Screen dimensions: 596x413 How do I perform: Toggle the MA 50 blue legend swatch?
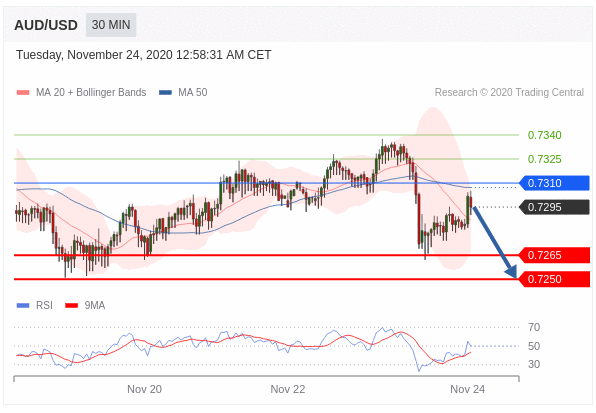(165, 92)
